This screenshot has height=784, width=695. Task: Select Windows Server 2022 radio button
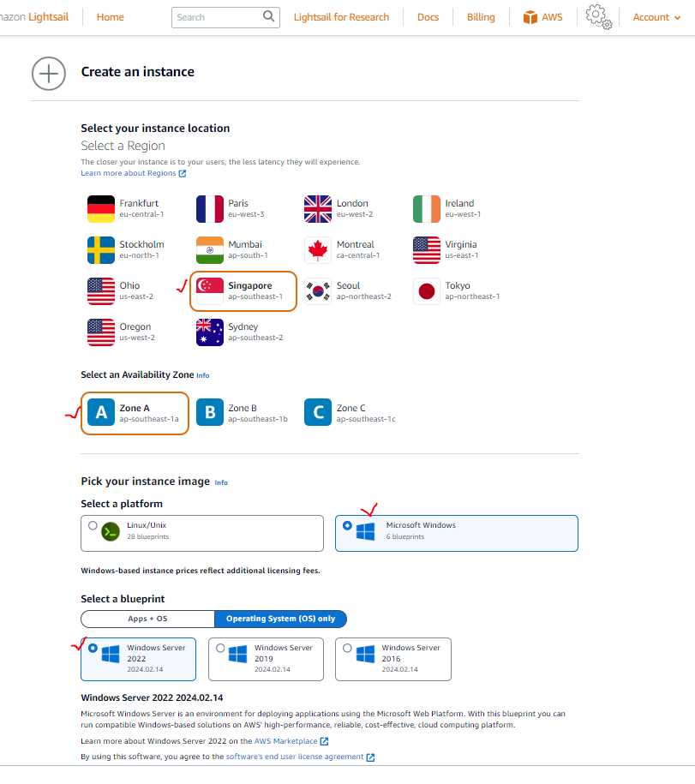(x=93, y=648)
